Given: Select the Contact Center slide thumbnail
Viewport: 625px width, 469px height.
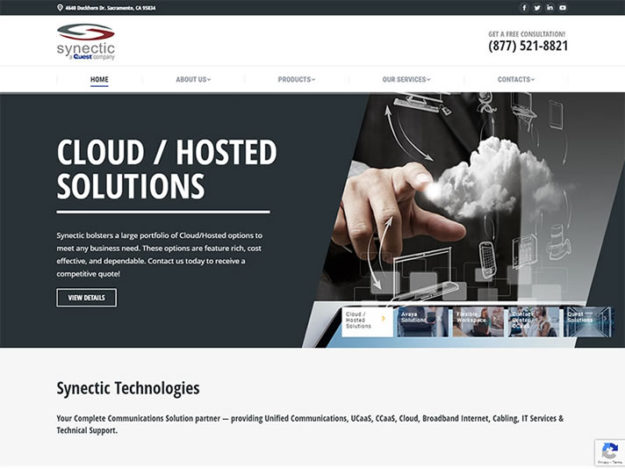Looking at the screenshot, I should coord(533,321).
